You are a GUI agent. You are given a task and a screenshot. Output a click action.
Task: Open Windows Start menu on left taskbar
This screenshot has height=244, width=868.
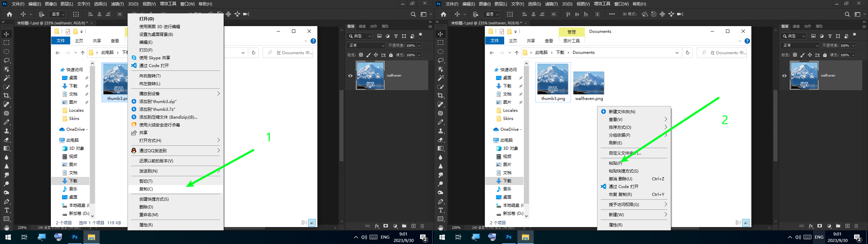[8, 237]
